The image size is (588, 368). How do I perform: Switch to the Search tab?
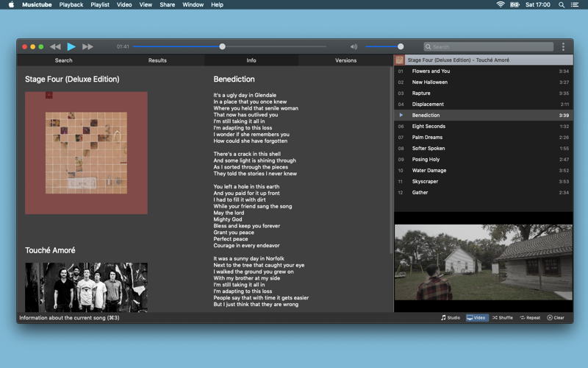coord(64,60)
